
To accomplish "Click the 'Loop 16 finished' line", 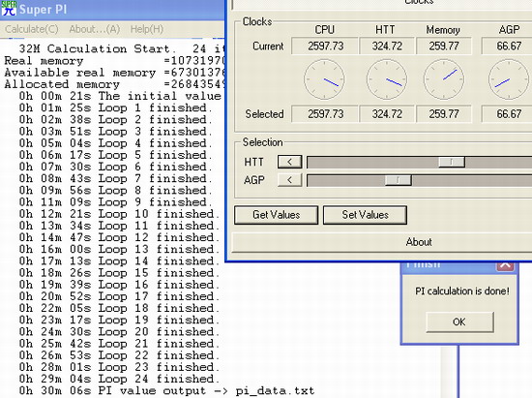I will (119, 285).
